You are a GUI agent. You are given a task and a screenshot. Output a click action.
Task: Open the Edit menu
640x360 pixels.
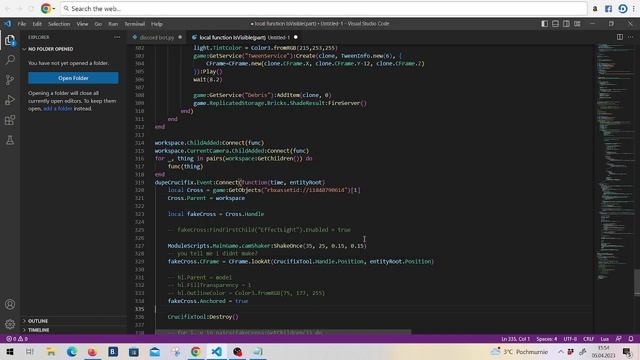[x=37, y=24]
